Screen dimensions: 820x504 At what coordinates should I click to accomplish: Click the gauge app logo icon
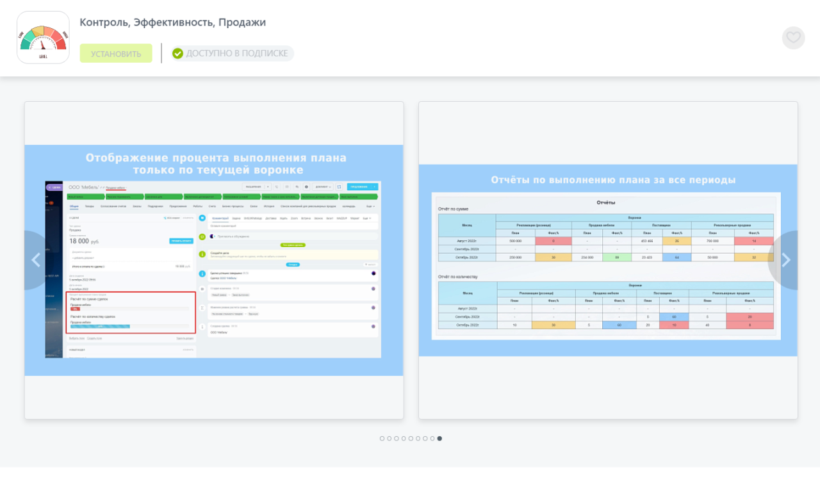pos(43,37)
